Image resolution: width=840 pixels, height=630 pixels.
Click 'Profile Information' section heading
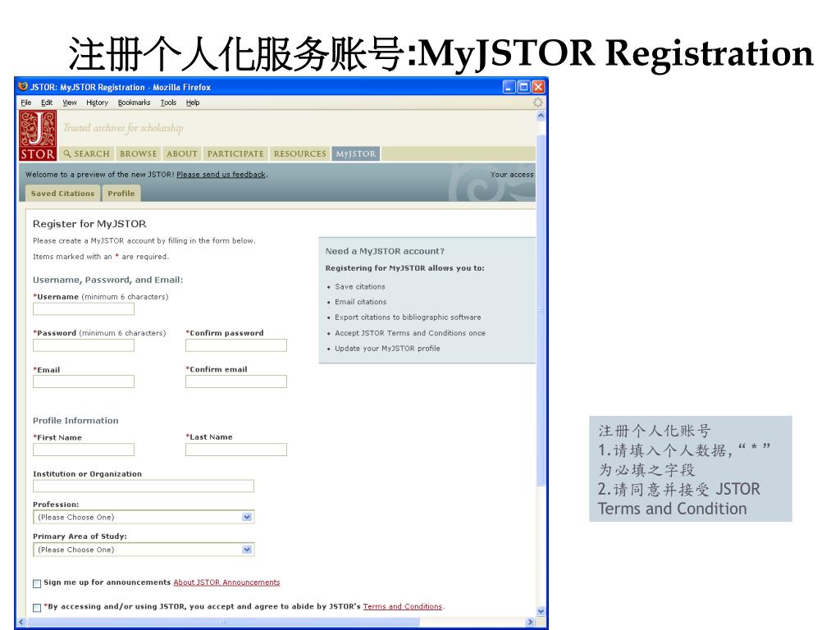[x=75, y=421]
